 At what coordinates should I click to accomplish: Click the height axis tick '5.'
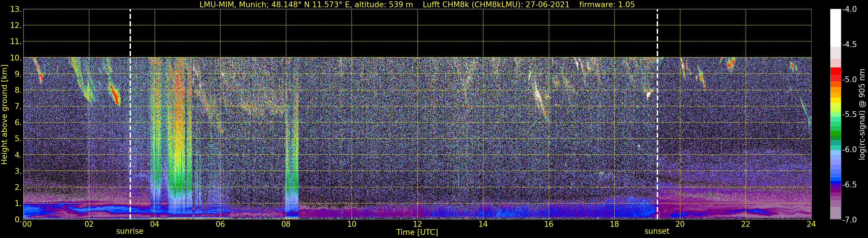[x=18, y=139]
